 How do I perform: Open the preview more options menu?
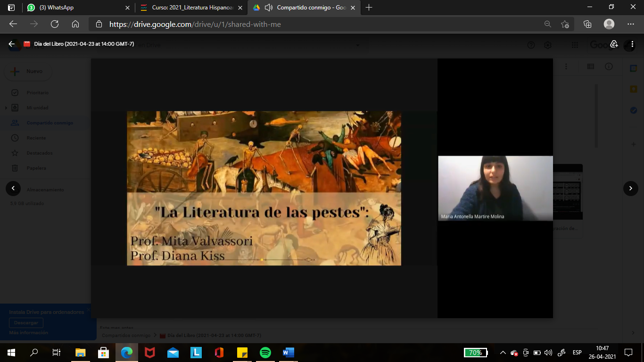click(x=633, y=44)
